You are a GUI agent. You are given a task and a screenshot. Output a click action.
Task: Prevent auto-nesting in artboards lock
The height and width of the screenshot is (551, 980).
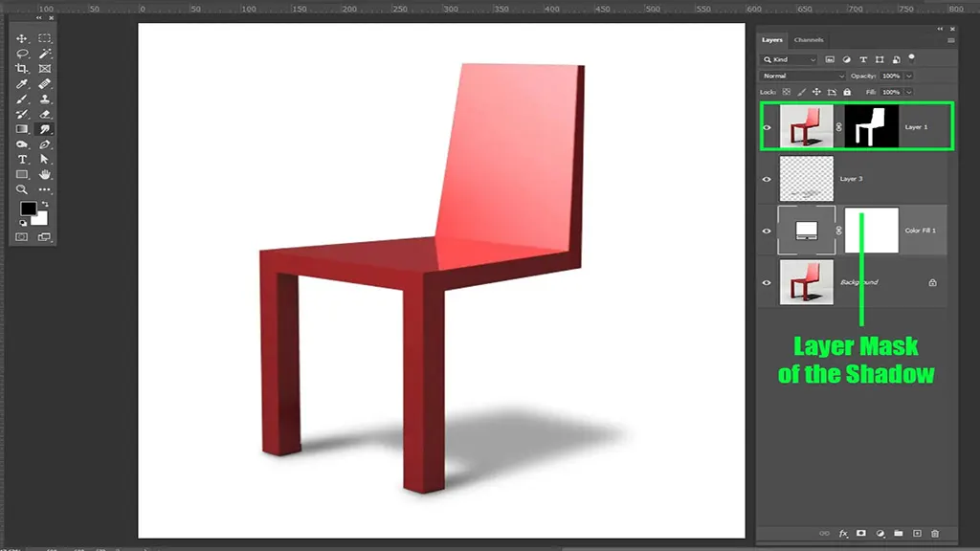[x=832, y=92]
